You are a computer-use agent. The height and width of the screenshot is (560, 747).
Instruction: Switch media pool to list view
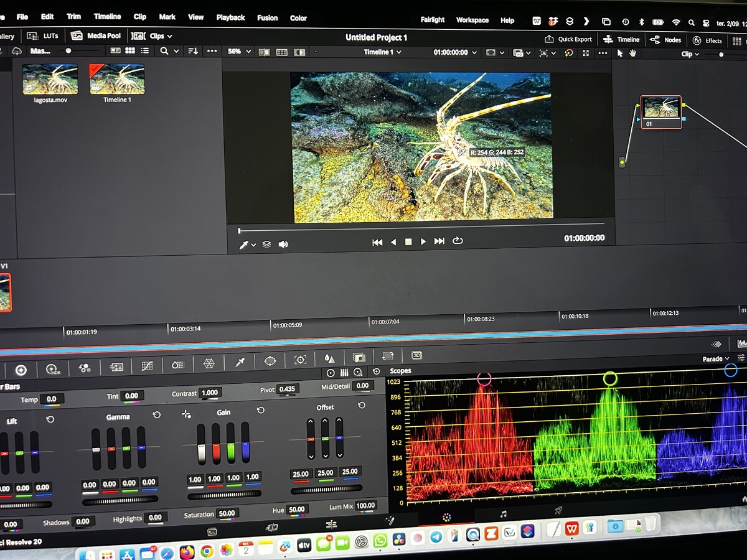click(145, 50)
